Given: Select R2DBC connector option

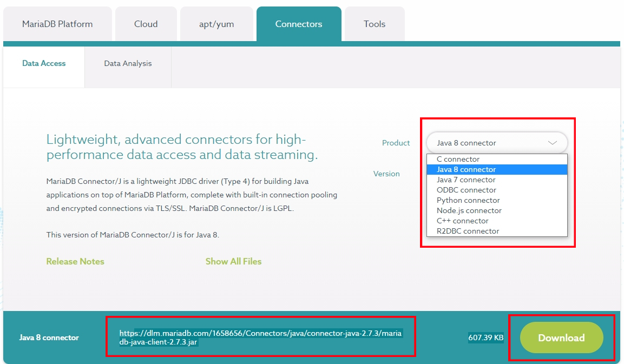Looking at the screenshot, I should (497, 231).
